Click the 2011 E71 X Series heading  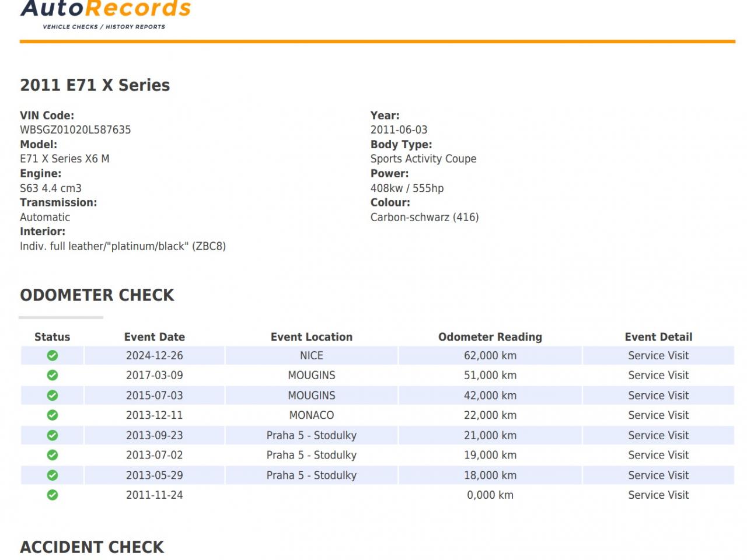click(95, 85)
